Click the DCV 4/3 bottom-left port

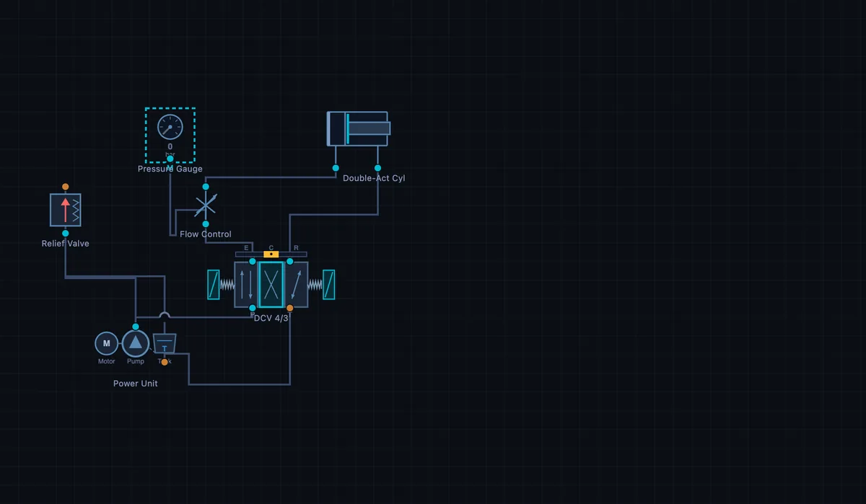point(253,308)
